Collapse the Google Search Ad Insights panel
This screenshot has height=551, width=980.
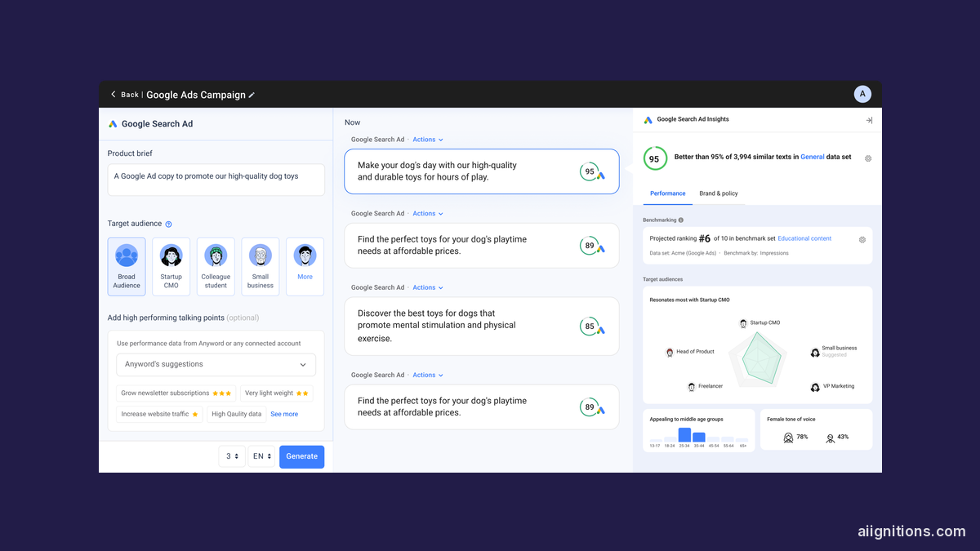(x=869, y=120)
